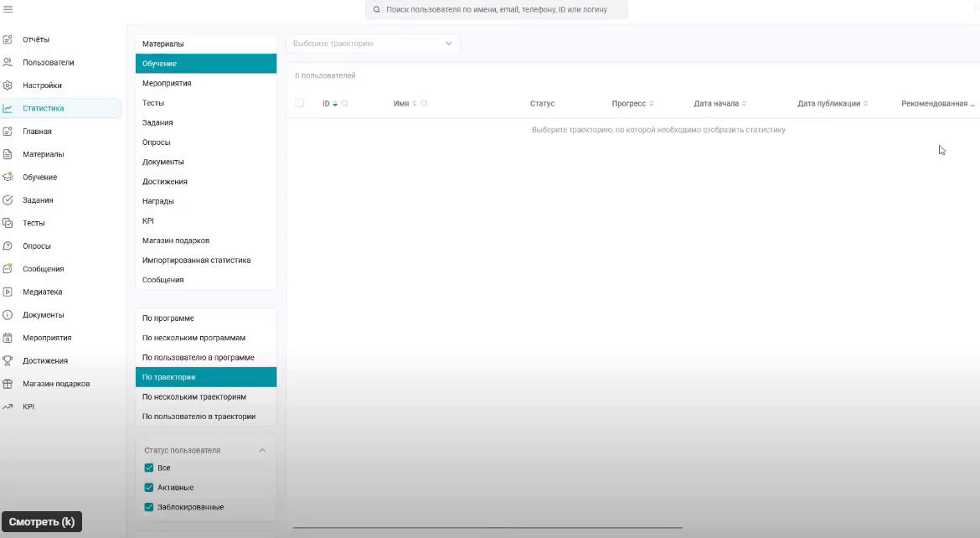Image resolution: width=980 pixels, height=538 pixels.
Task: Click the Документы info icon in sidebar
Action: click(8, 314)
